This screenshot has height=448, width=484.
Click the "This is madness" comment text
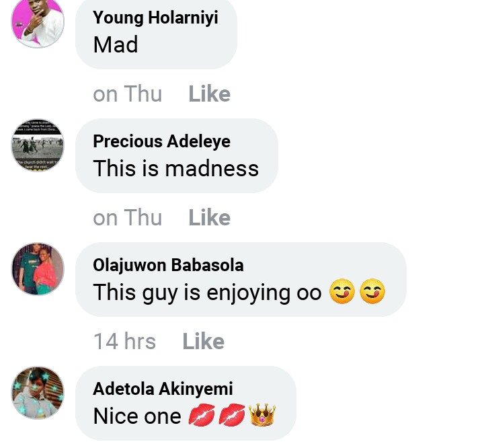pos(175,168)
